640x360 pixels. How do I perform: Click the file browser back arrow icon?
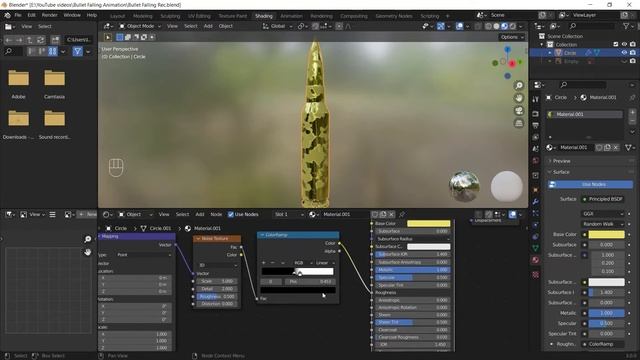(9, 40)
